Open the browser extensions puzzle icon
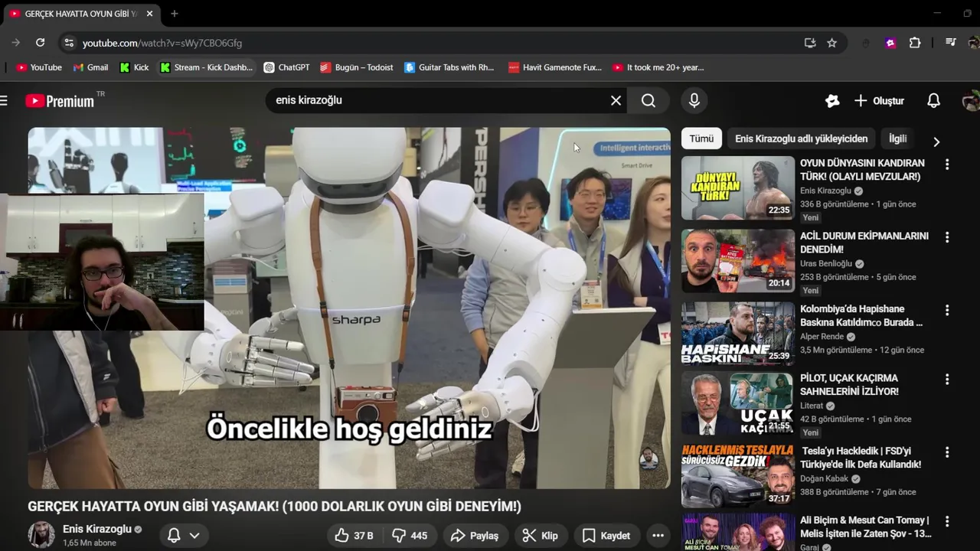The width and height of the screenshot is (980, 551). click(x=915, y=43)
